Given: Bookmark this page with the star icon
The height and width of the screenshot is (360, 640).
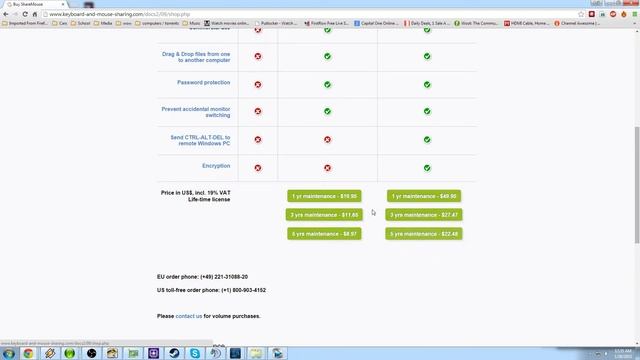Looking at the screenshot, I should pyautogui.click(x=581, y=14).
